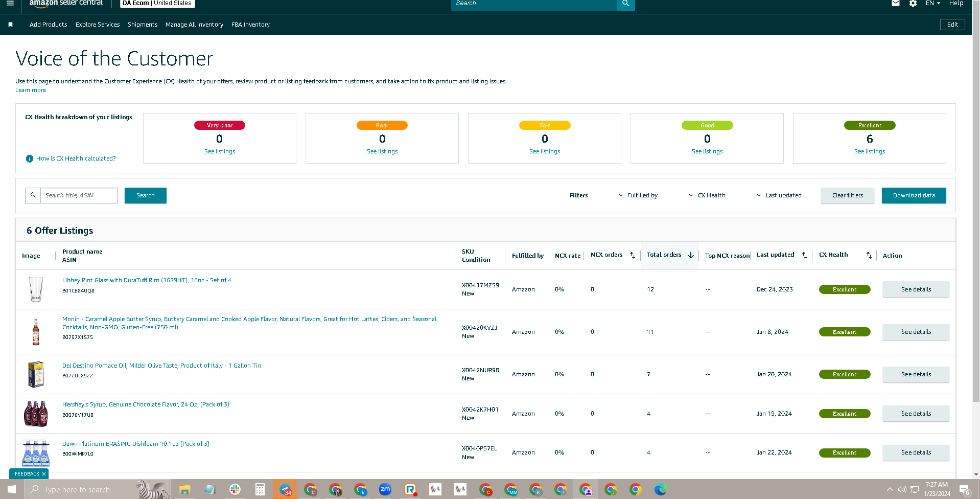Open the Help menu

[x=956, y=3]
